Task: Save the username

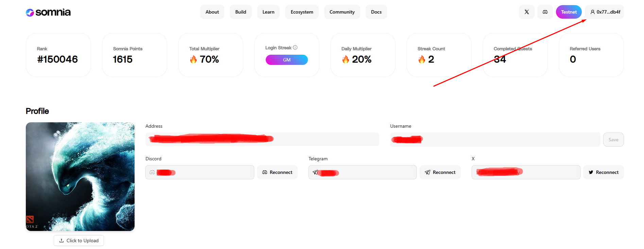Action: tap(613, 140)
